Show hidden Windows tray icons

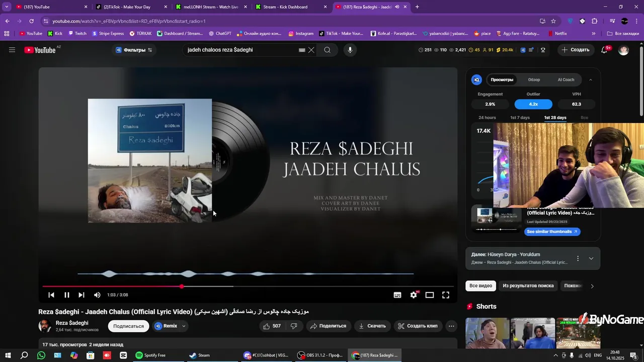point(554,355)
